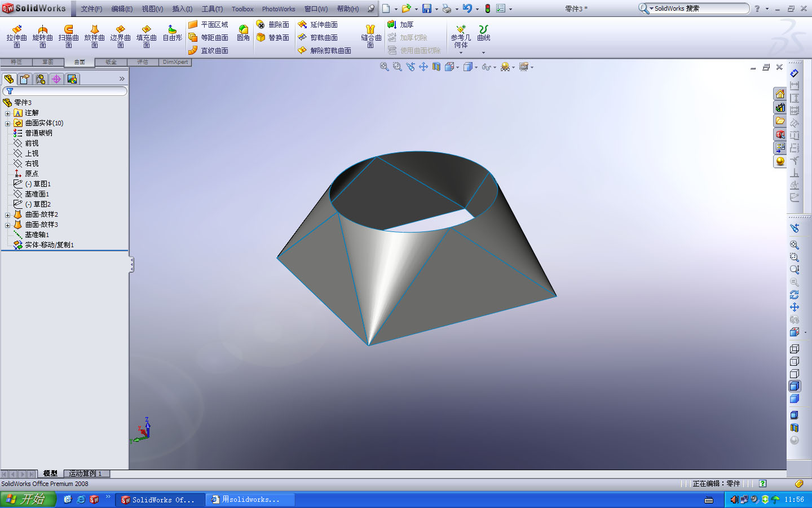This screenshot has width=812, height=508.
Task: Enable Shaded display without edges
Action: 795,398
